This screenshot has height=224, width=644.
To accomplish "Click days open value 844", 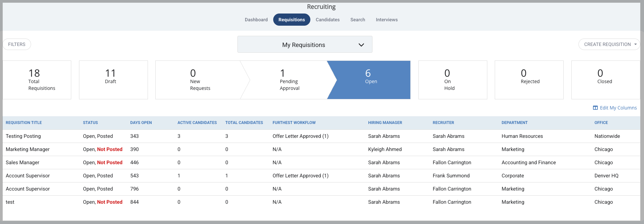I will pos(134,202).
